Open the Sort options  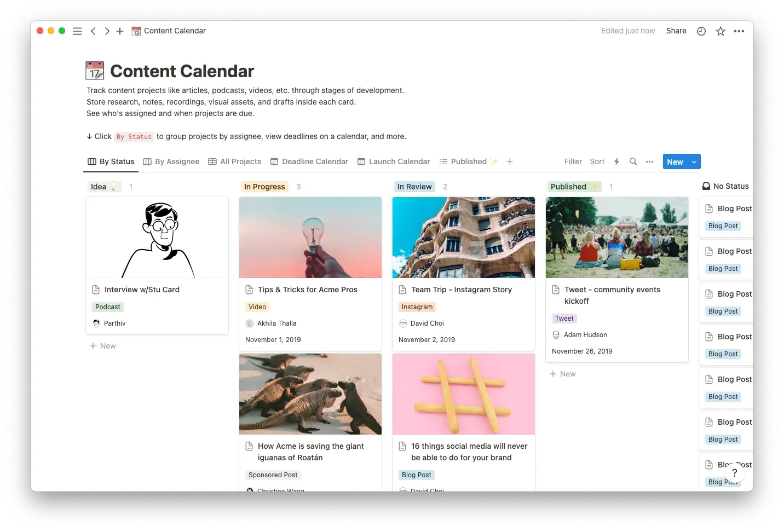597,161
